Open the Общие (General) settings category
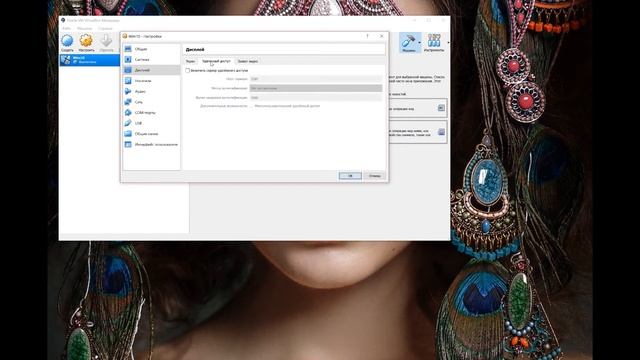This screenshot has height=360, width=640. pyautogui.click(x=151, y=49)
